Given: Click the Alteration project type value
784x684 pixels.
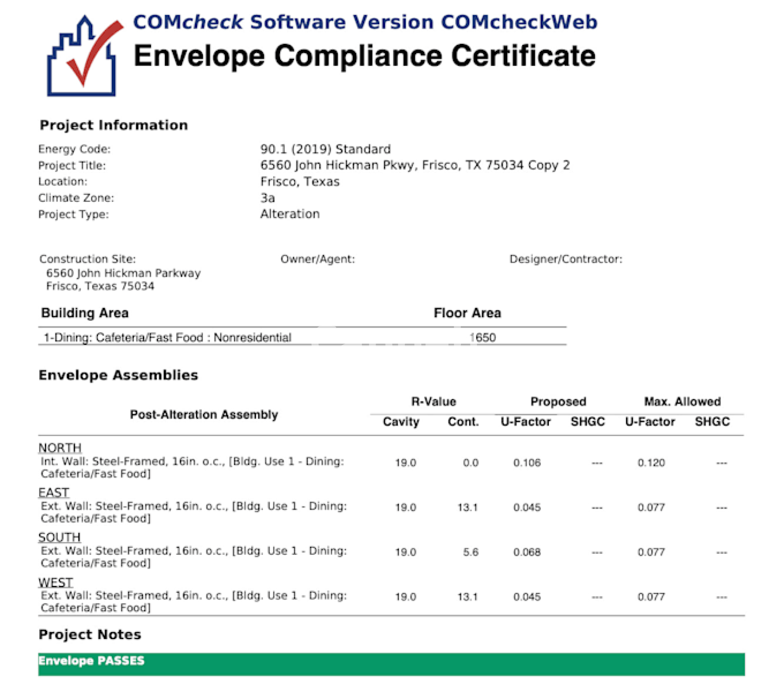Looking at the screenshot, I should [x=290, y=214].
